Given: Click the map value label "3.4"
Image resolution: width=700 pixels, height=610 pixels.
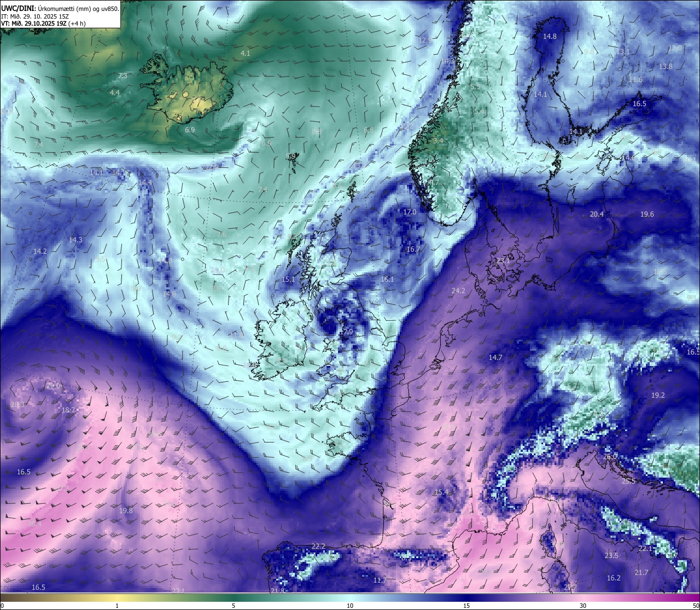Looking at the screenshot, I should pos(438,141).
